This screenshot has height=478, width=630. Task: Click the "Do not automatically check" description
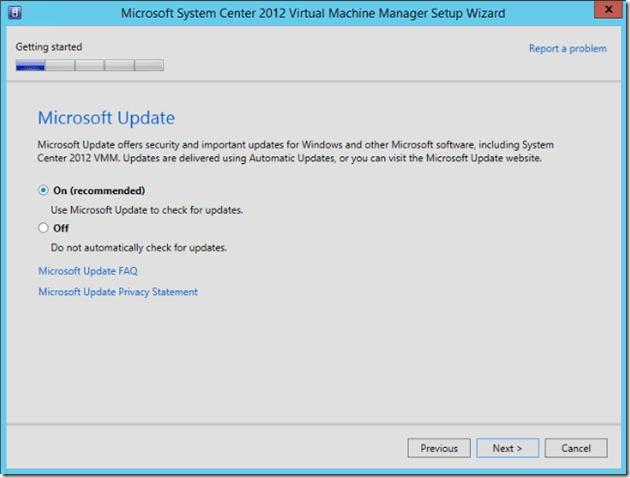[139, 247]
